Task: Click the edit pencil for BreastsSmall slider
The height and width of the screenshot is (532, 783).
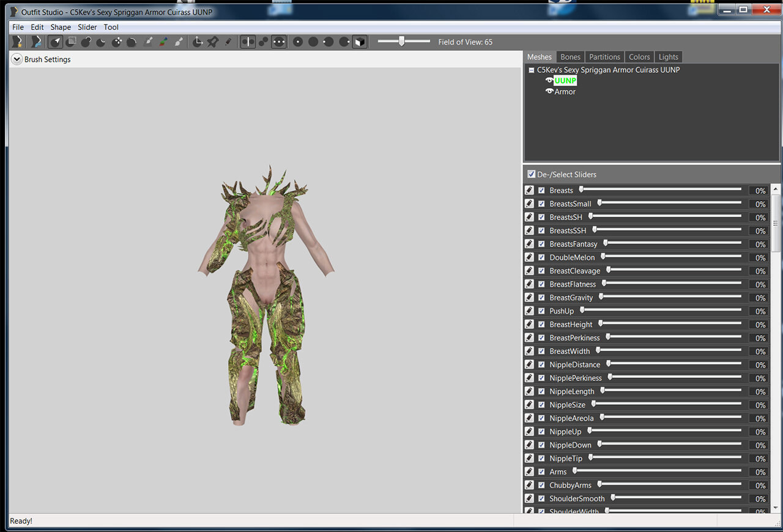Action: [x=530, y=204]
